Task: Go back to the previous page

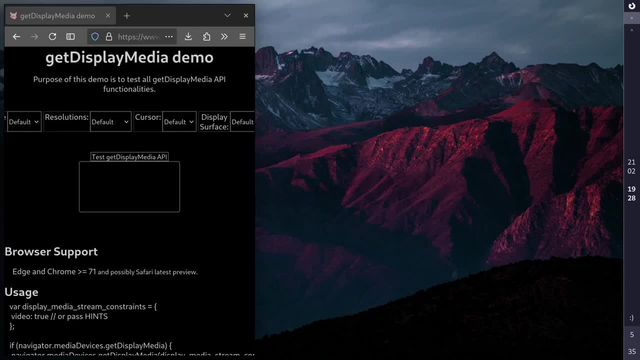Action: point(16,37)
